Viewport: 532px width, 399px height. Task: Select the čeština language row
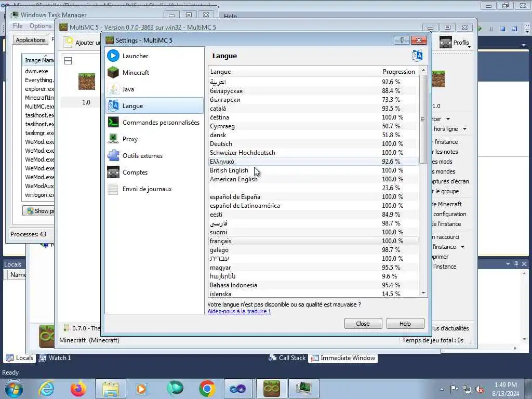tap(313, 117)
